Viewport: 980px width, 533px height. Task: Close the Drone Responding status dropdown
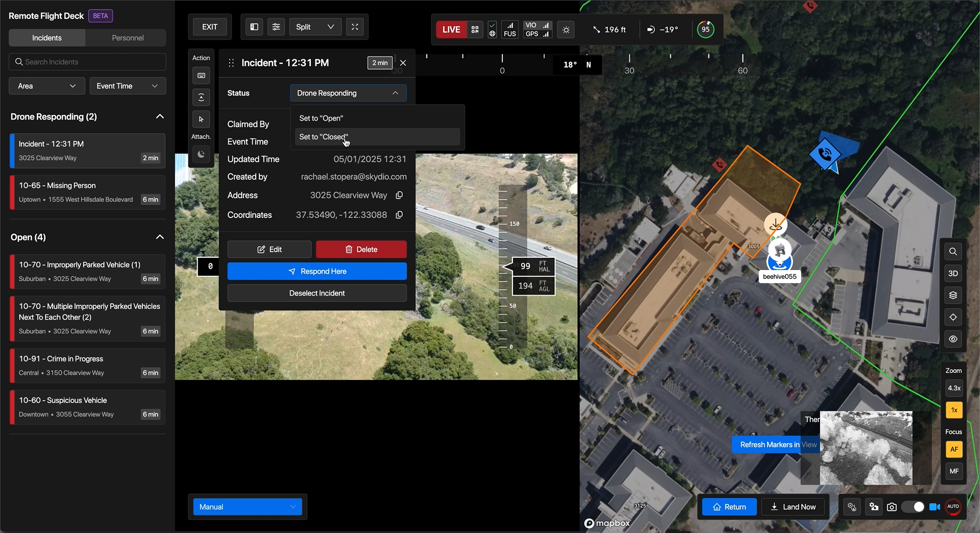[x=348, y=93]
